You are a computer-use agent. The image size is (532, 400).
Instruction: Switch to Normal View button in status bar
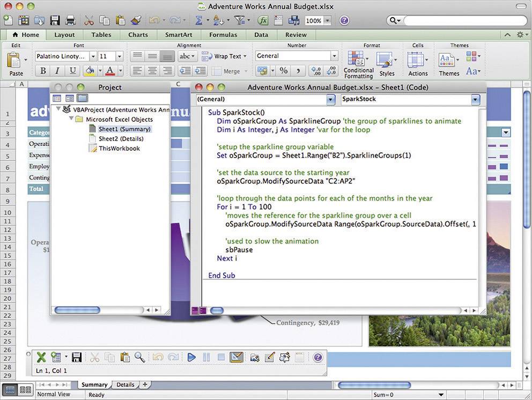tap(10, 389)
